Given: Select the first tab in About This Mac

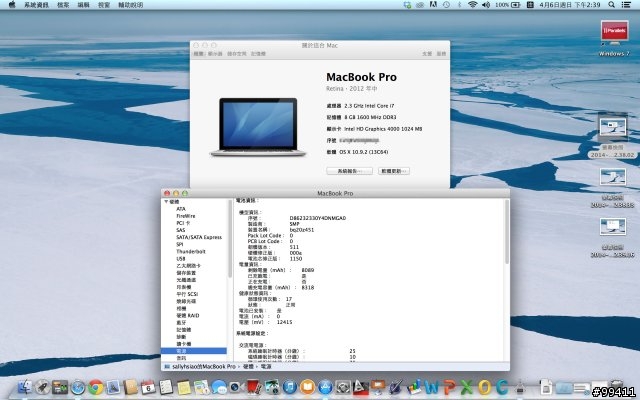Looking at the screenshot, I should 198,54.
